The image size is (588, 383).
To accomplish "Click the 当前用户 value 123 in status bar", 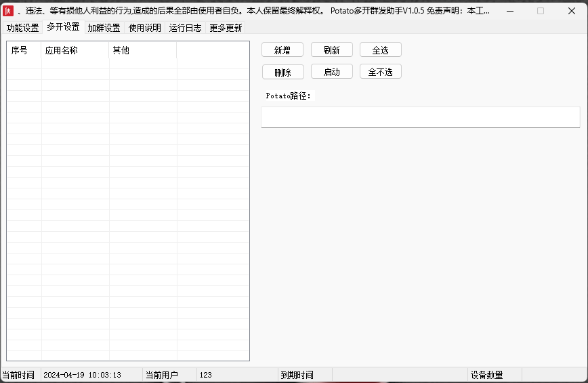I will point(206,375).
